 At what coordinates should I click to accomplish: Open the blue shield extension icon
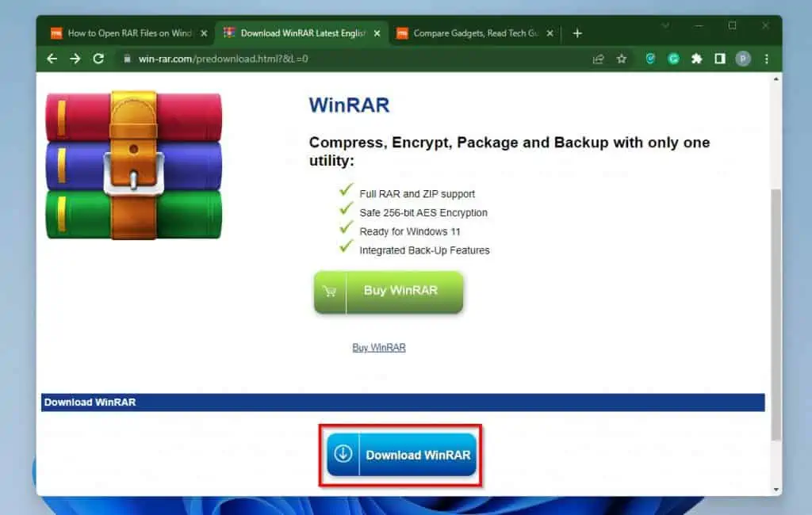[x=650, y=59]
